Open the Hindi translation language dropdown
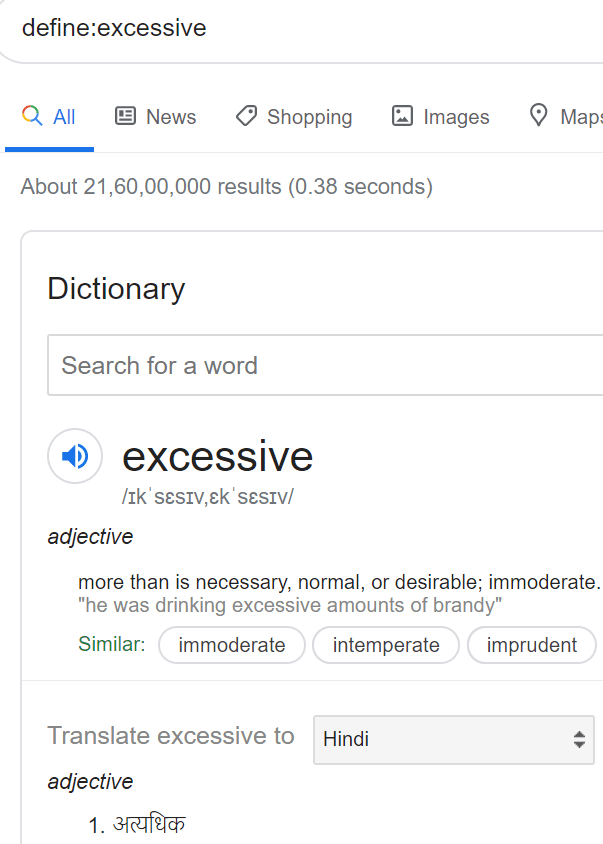This screenshot has height=844, width=603. click(453, 740)
